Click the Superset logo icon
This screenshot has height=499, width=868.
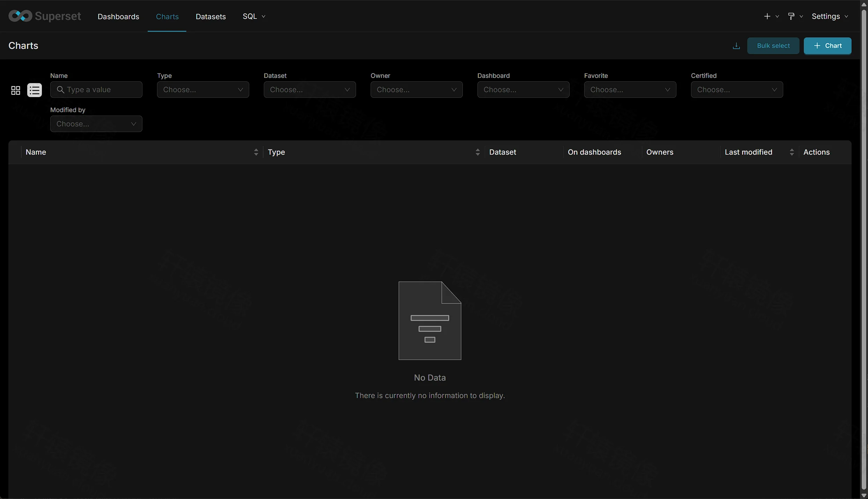pos(20,16)
